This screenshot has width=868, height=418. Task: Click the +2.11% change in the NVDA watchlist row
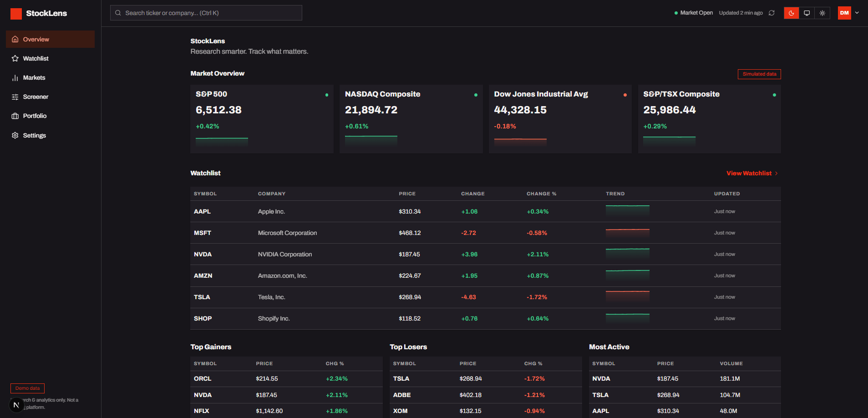538,255
